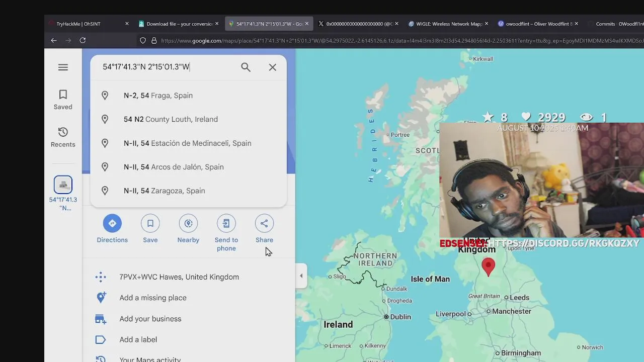Click Manchester label on map

point(512,311)
